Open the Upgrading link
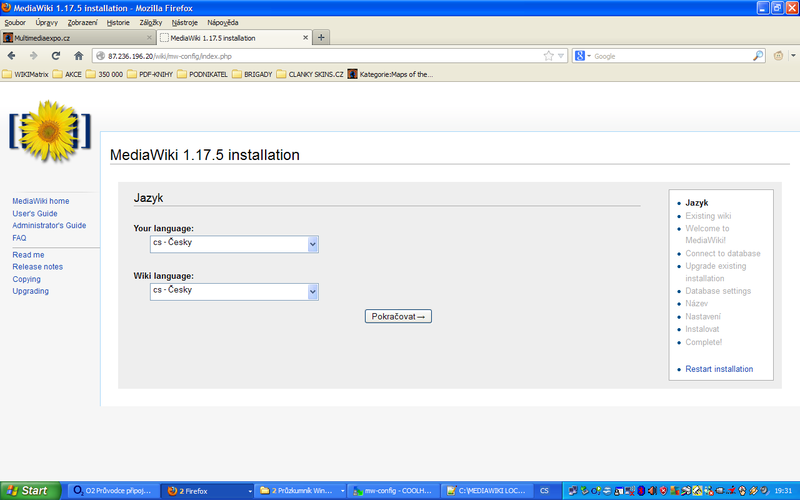This screenshot has width=800, height=500. 31,291
